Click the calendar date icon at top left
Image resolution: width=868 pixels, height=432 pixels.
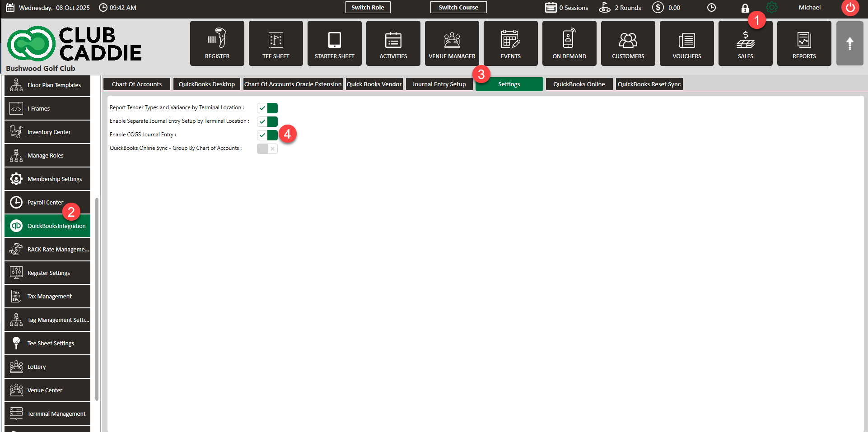(x=10, y=8)
